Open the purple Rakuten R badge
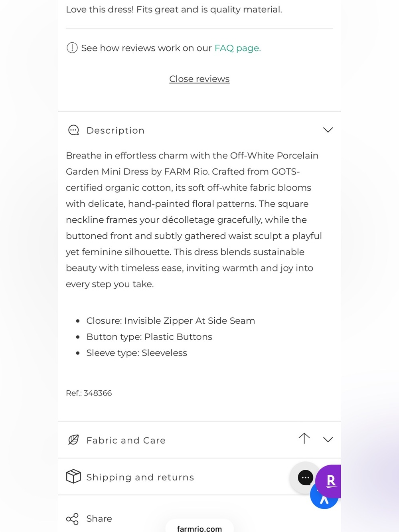This screenshot has width=399, height=532. pos(329,481)
